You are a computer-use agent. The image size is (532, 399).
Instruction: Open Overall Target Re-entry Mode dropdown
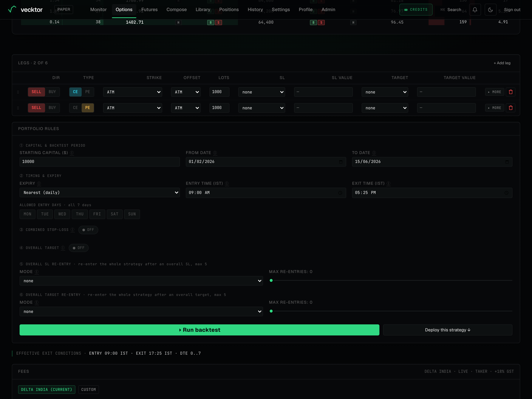[141, 311]
